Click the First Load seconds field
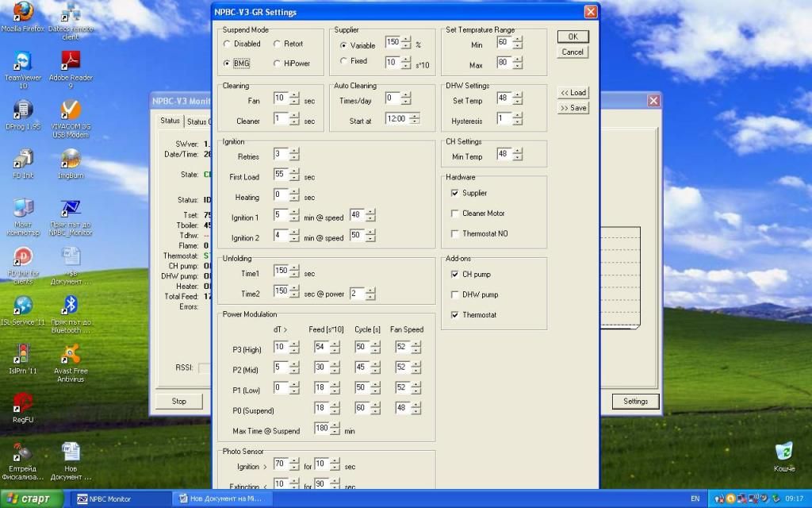 click(x=282, y=175)
